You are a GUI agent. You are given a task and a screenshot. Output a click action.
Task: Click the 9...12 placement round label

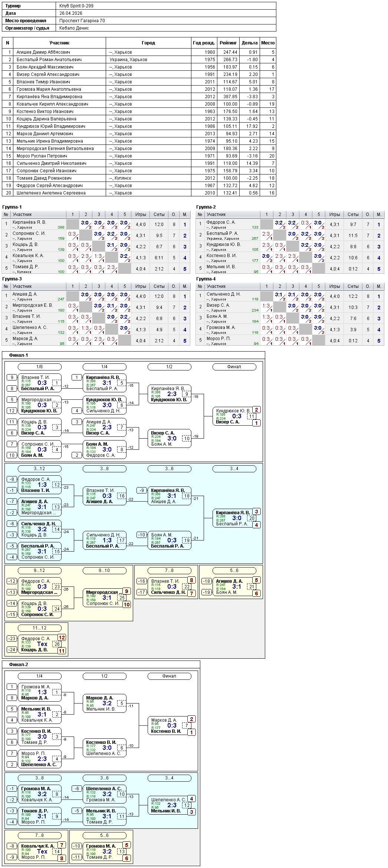pyautogui.click(x=40, y=571)
